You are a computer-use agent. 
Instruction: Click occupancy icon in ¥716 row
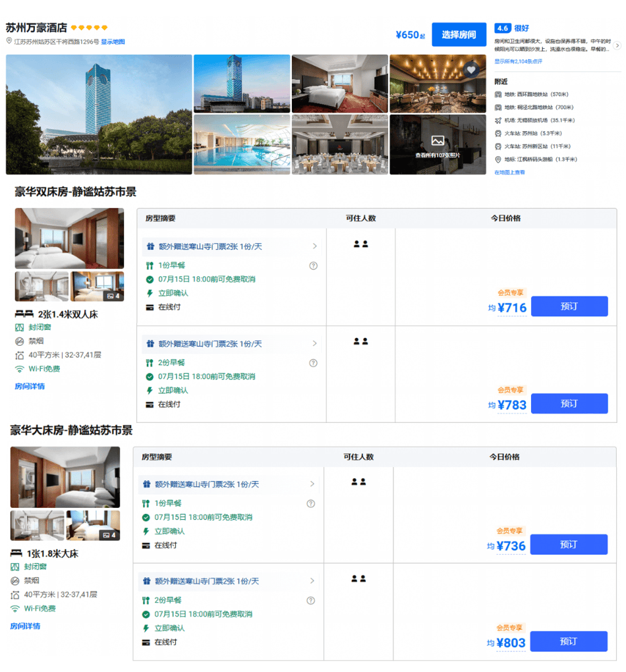point(361,244)
